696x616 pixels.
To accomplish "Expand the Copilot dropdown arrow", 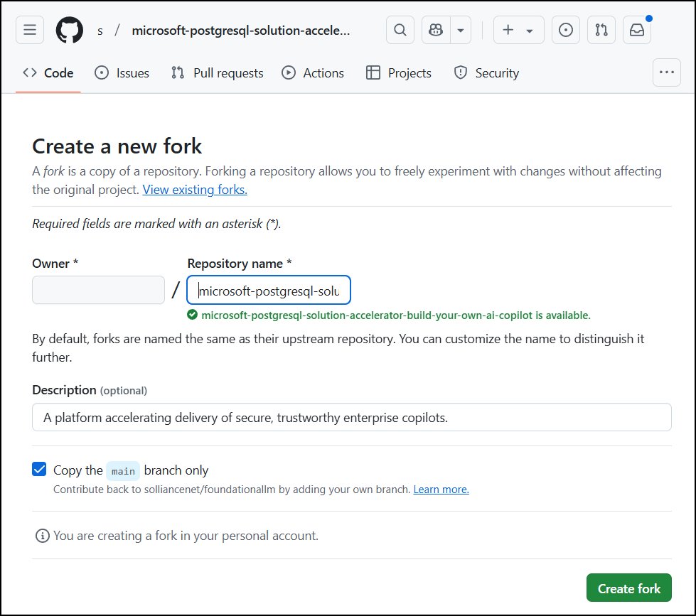I will (461, 30).
